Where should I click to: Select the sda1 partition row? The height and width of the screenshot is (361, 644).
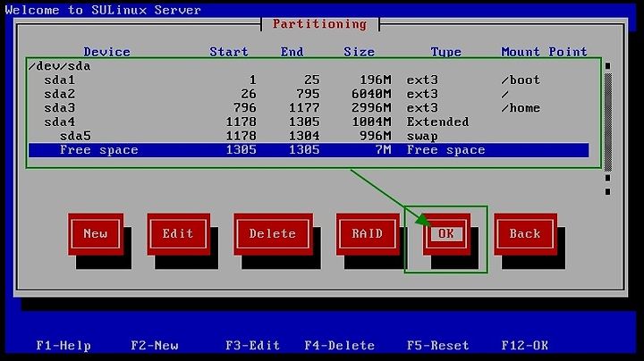[309, 80]
